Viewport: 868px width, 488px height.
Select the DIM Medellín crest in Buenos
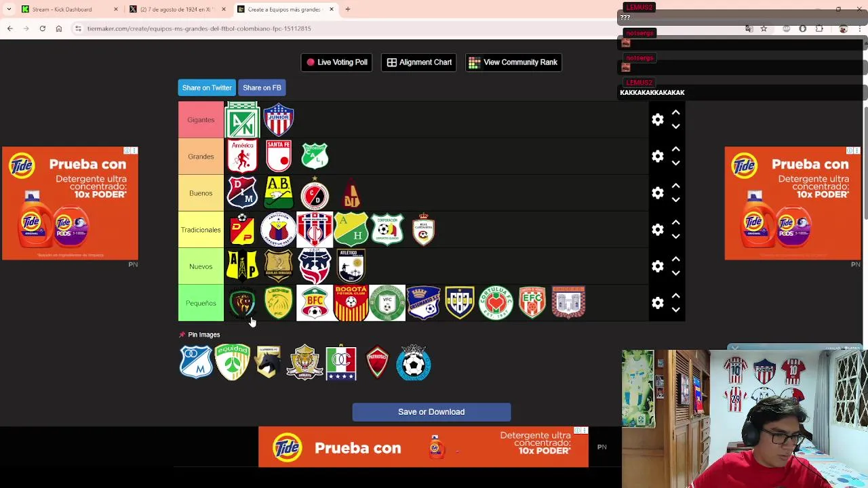[242, 193]
